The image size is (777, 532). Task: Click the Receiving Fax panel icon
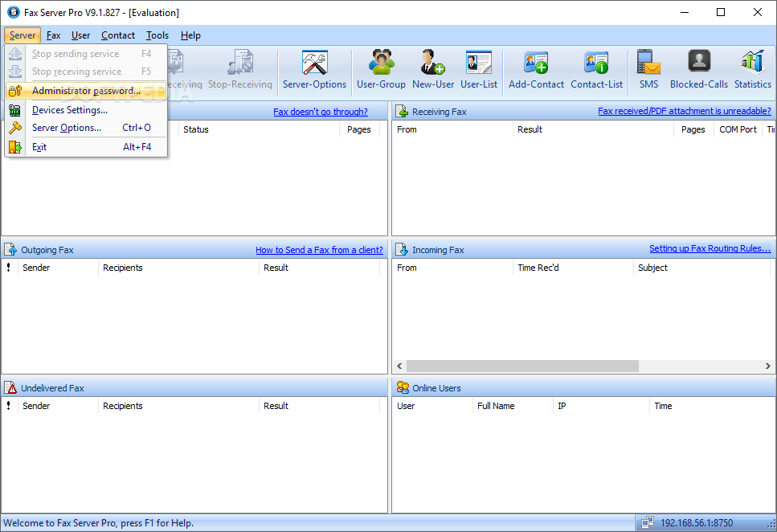pyautogui.click(x=402, y=112)
